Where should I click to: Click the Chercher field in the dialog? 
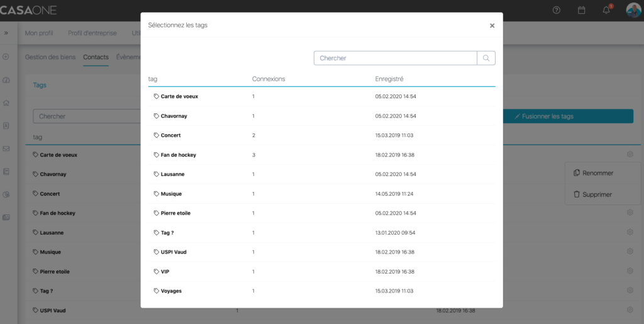pyautogui.click(x=395, y=58)
